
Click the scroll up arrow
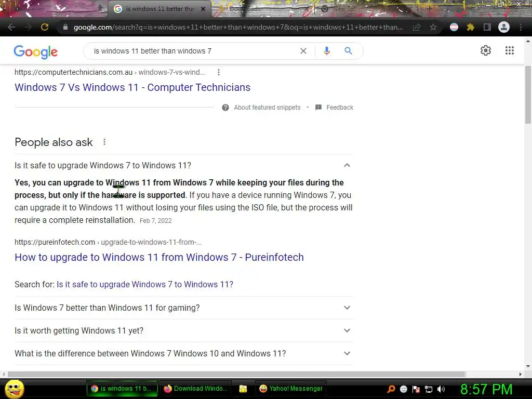[528, 41]
